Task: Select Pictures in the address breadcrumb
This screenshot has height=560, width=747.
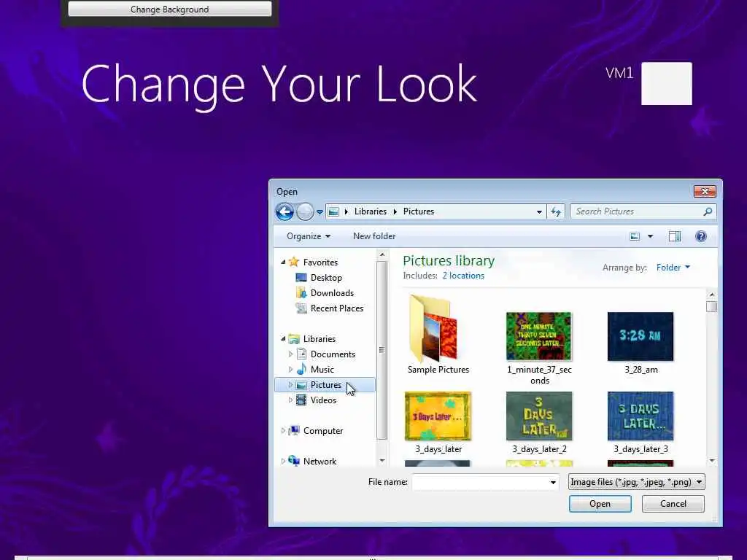Action: [x=418, y=211]
